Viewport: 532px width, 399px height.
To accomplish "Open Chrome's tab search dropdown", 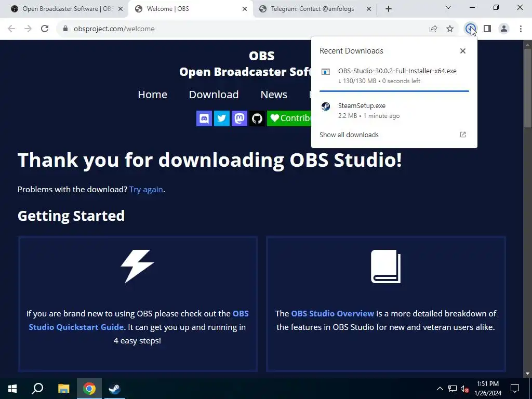I will point(448,7).
